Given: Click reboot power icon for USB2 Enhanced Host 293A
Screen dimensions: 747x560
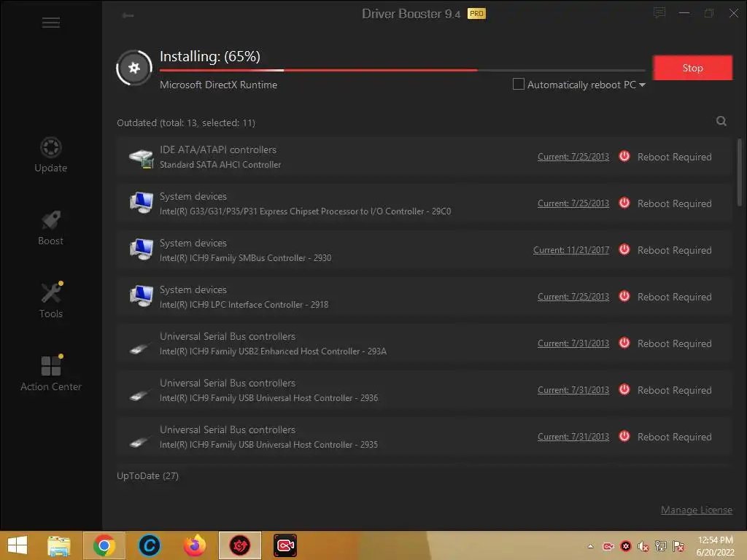Looking at the screenshot, I should tap(624, 343).
